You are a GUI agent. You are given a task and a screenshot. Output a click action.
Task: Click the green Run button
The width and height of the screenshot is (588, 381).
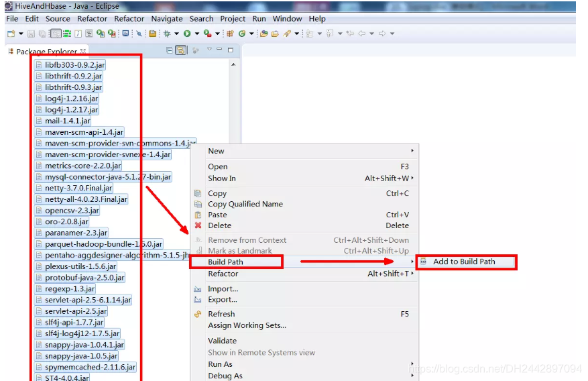coord(187,34)
